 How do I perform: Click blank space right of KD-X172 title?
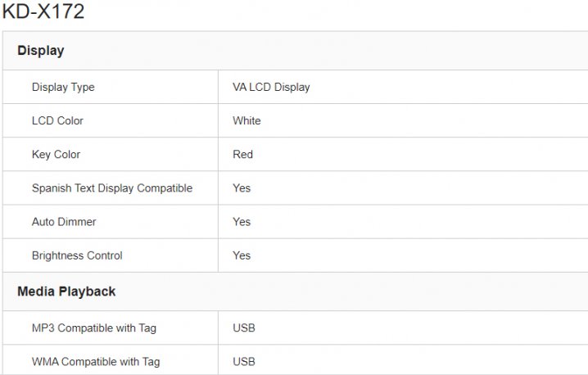point(328,12)
